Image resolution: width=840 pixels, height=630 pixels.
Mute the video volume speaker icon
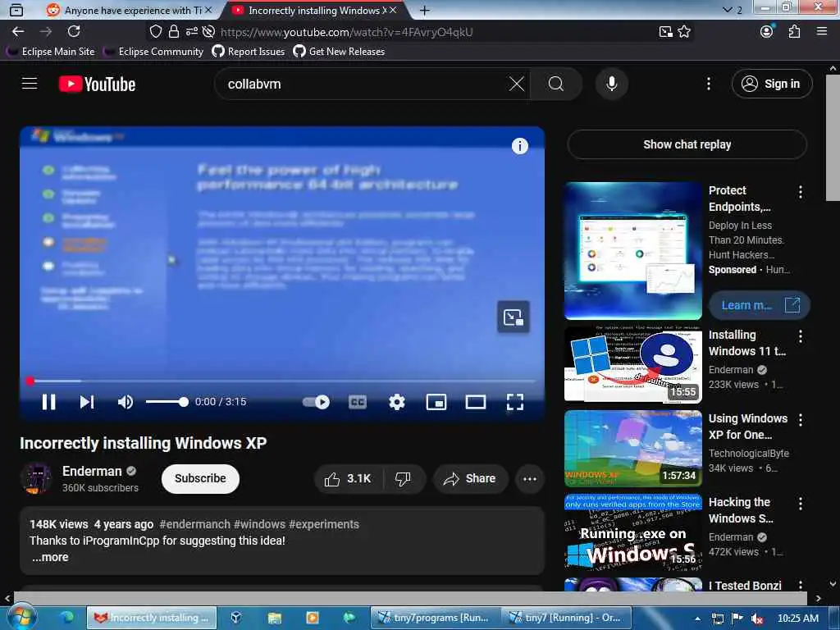pyautogui.click(x=126, y=402)
